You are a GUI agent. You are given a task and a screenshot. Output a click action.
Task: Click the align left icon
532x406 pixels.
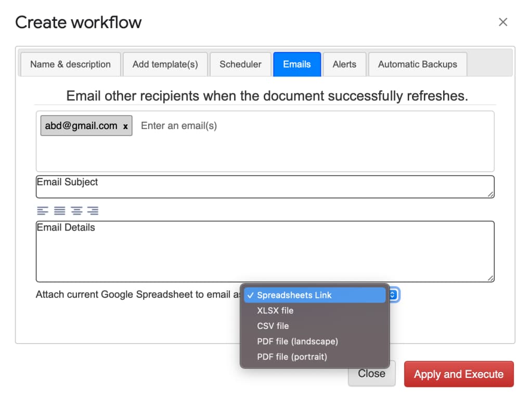43,211
